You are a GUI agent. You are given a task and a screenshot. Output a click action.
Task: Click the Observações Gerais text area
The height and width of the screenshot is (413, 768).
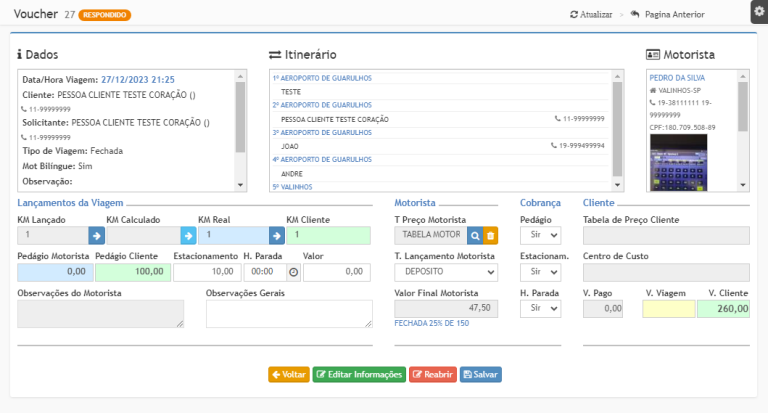[274, 314]
